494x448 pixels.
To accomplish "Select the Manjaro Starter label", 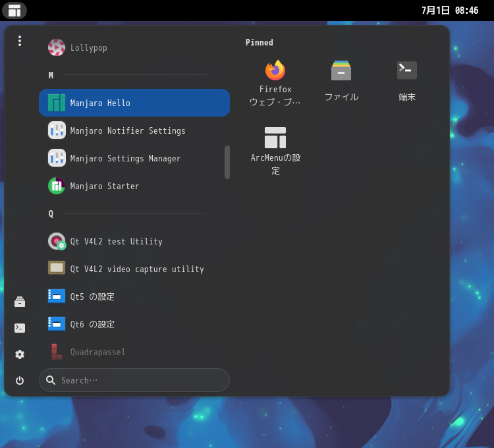I will click(x=105, y=186).
